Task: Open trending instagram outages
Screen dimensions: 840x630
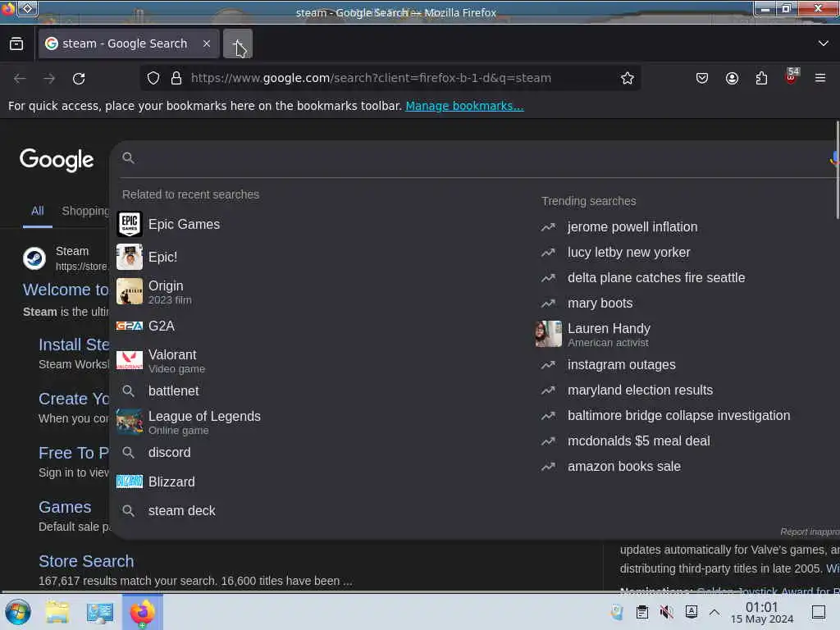Action: [622, 365]
